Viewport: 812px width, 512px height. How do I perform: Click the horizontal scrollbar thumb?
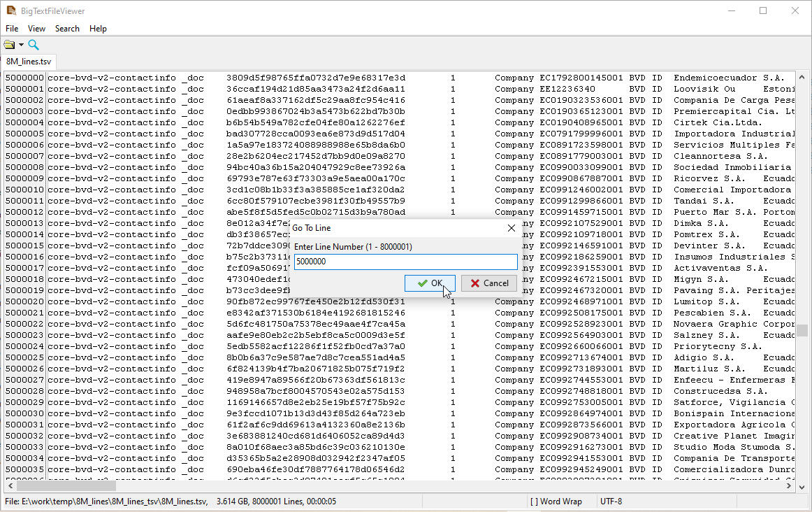(x=66, y=486)
